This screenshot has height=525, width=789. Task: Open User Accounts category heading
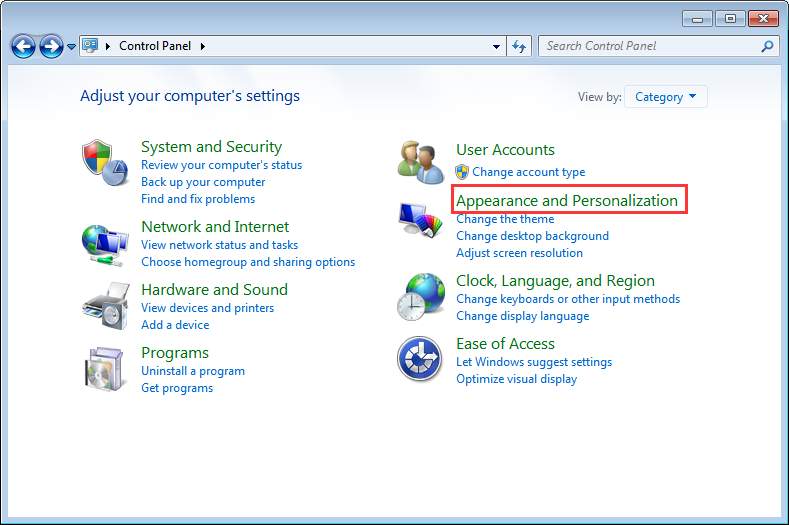tap(505, 149)
